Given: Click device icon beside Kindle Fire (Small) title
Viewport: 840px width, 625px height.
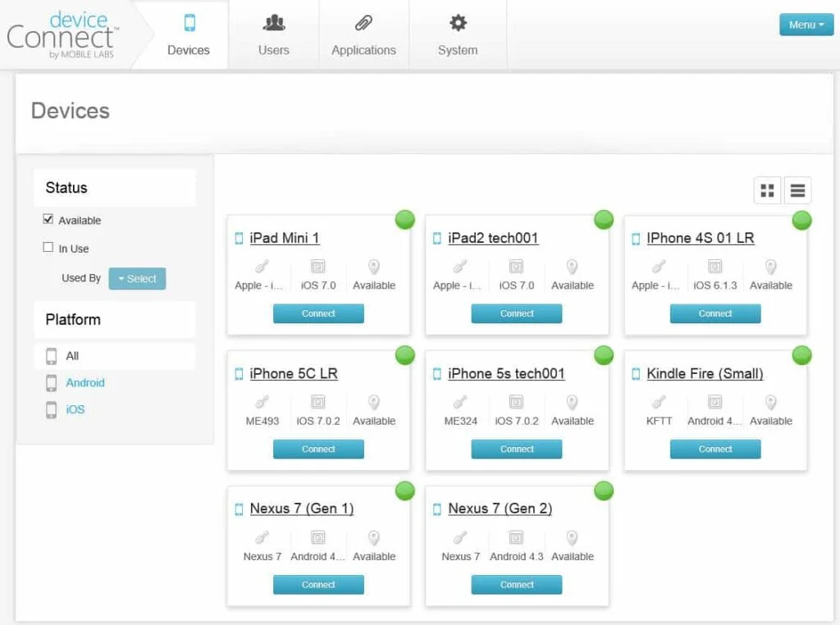Looking at the screenshot, I should pos(636,374).
